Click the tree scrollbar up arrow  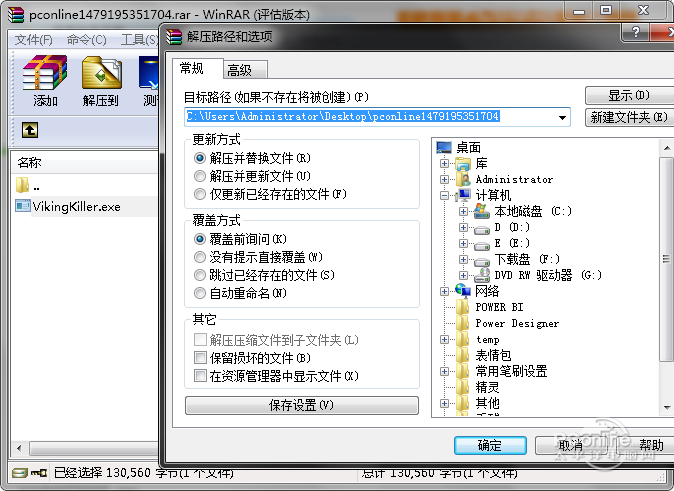[666, 148]
